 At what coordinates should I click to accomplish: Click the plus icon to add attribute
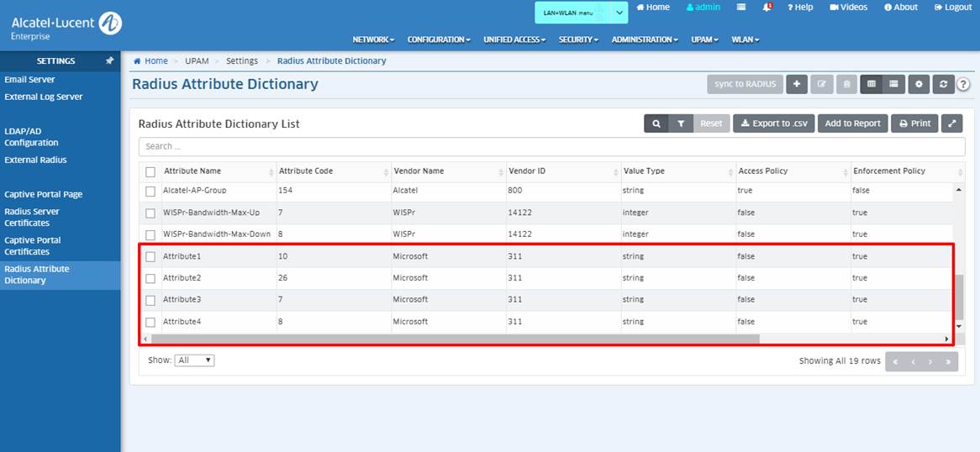click(x=797, y=84)
